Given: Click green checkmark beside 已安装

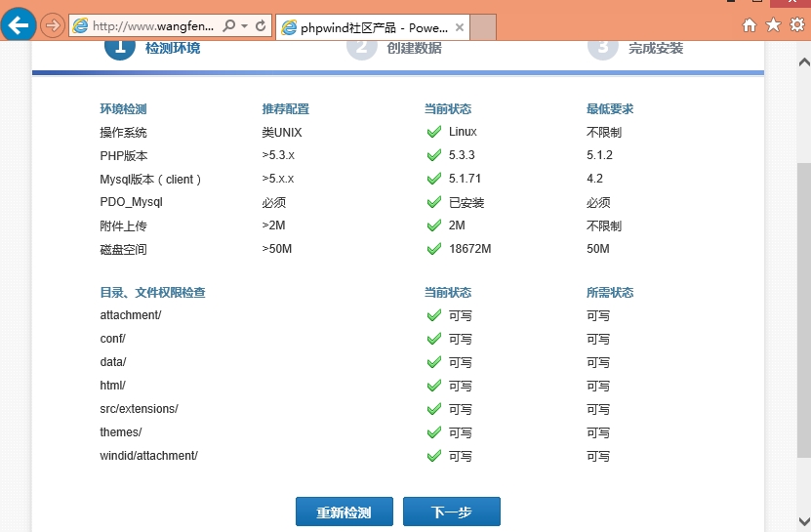Looking at the screenshot, I should (434, 202).
